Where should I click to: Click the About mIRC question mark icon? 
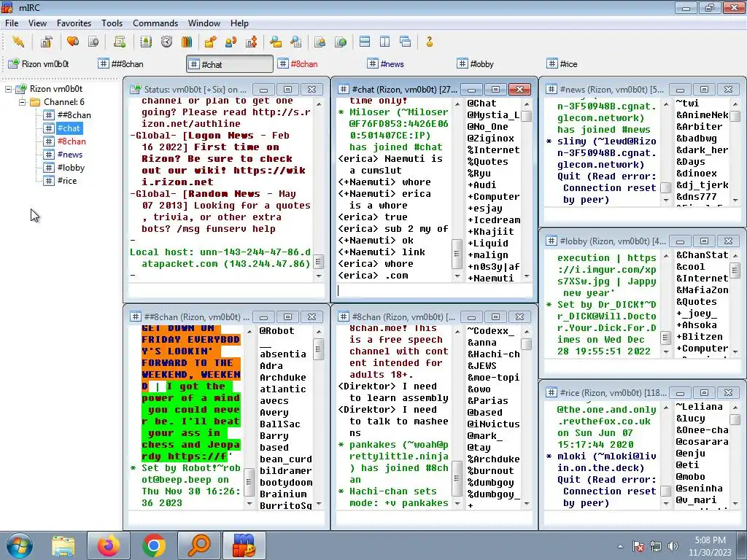point(429,42)
